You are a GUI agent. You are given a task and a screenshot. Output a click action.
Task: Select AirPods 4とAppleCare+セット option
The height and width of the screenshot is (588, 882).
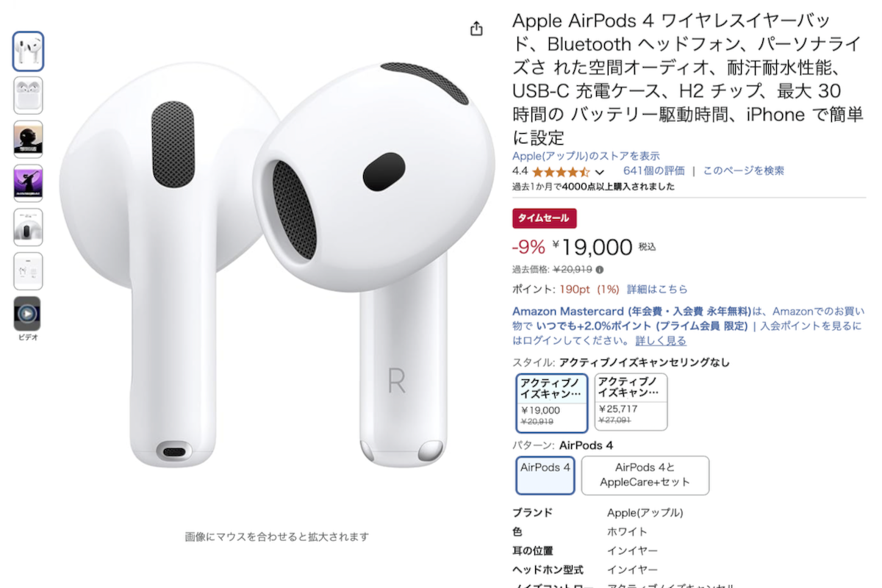[x=645, y=476]
